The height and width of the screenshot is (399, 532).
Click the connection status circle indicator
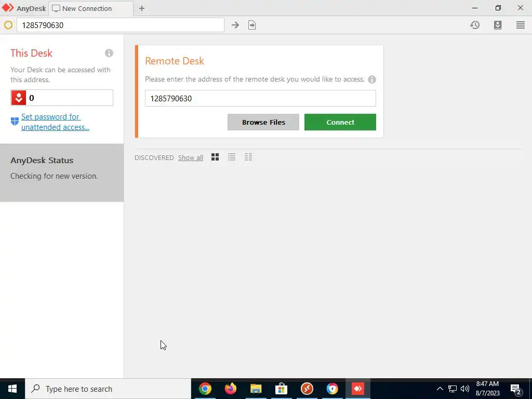click(x=8, y=25)
